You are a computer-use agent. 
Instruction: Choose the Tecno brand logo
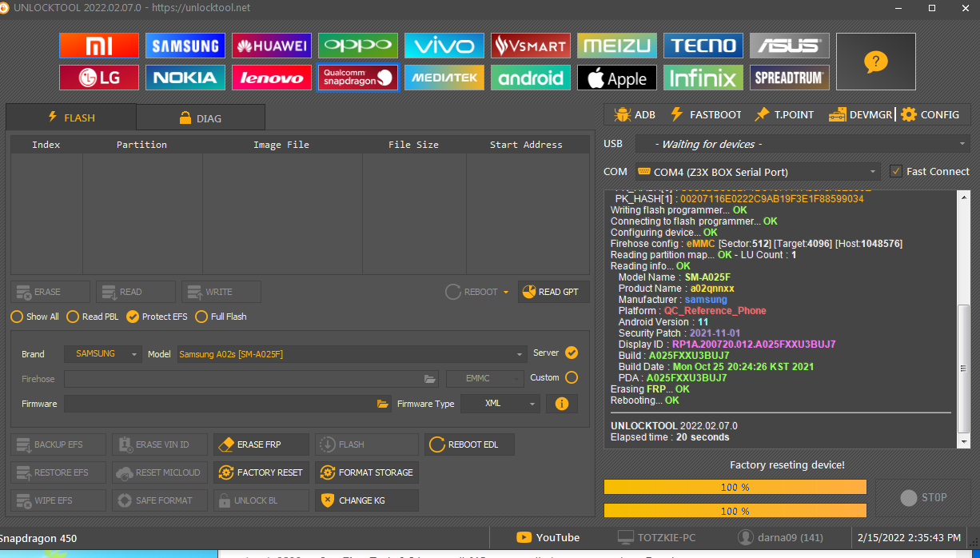point(703,46)
